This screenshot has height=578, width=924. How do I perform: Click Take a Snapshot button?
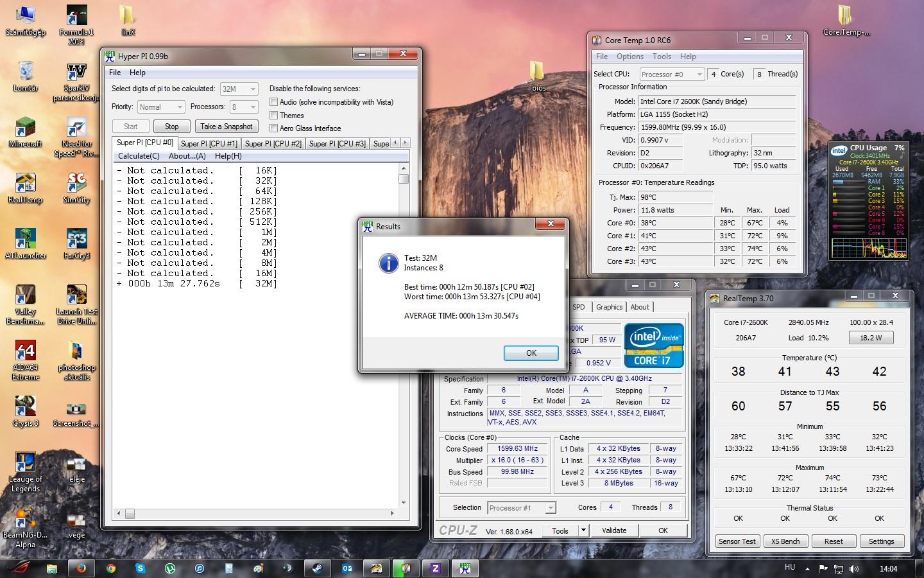point(227,127)
